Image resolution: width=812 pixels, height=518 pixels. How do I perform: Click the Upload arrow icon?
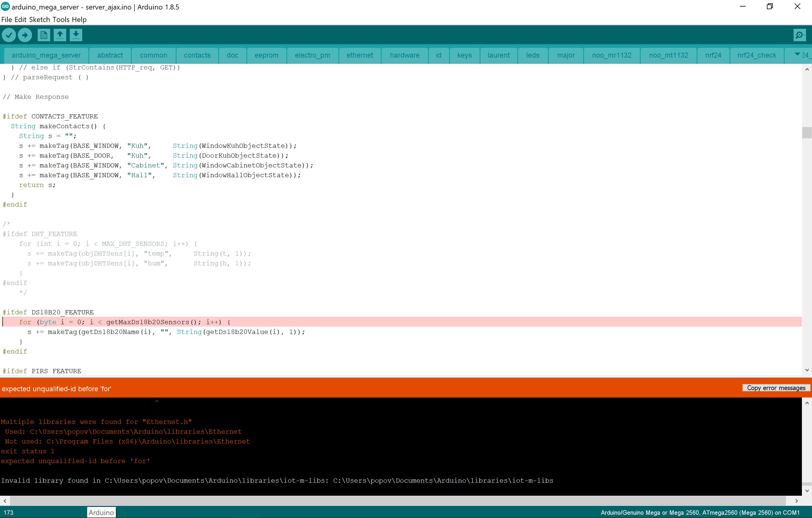coord(25,35)
